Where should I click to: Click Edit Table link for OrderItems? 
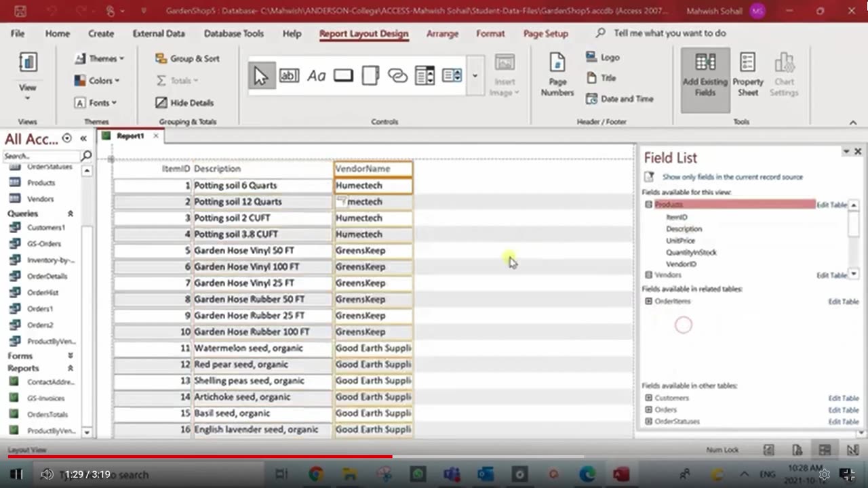844,302
